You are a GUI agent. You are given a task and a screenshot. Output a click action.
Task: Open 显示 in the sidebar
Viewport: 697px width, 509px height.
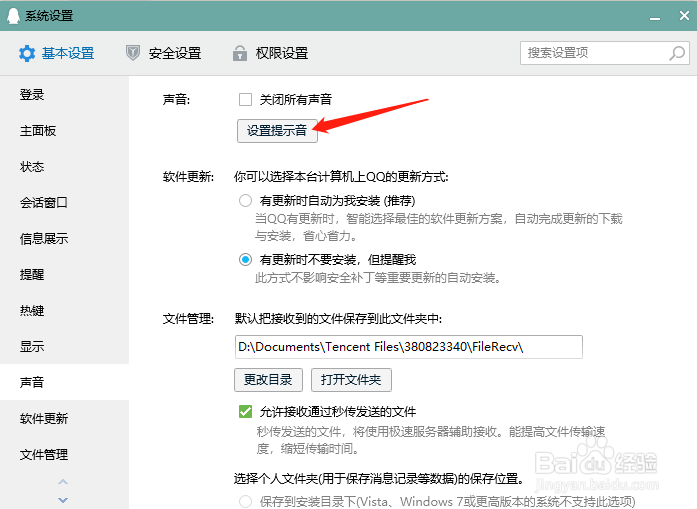point(64,346)
